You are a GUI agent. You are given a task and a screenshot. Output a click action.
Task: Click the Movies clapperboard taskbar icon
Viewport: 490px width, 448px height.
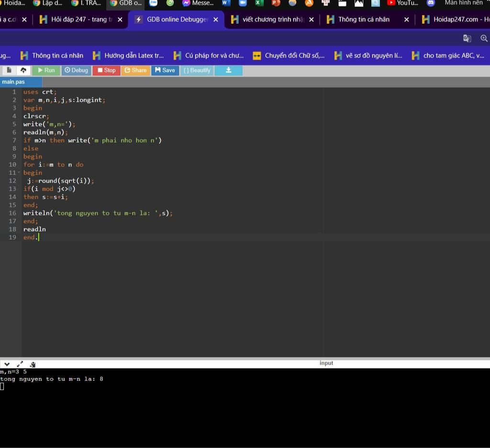coord(342,3)
